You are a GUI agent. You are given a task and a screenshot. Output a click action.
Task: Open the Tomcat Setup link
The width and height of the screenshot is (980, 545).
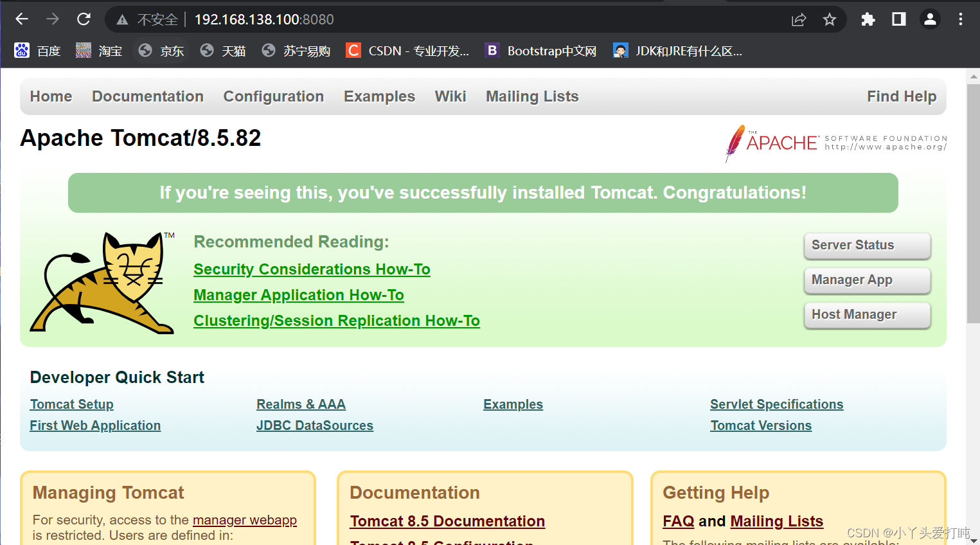(71, 404)
